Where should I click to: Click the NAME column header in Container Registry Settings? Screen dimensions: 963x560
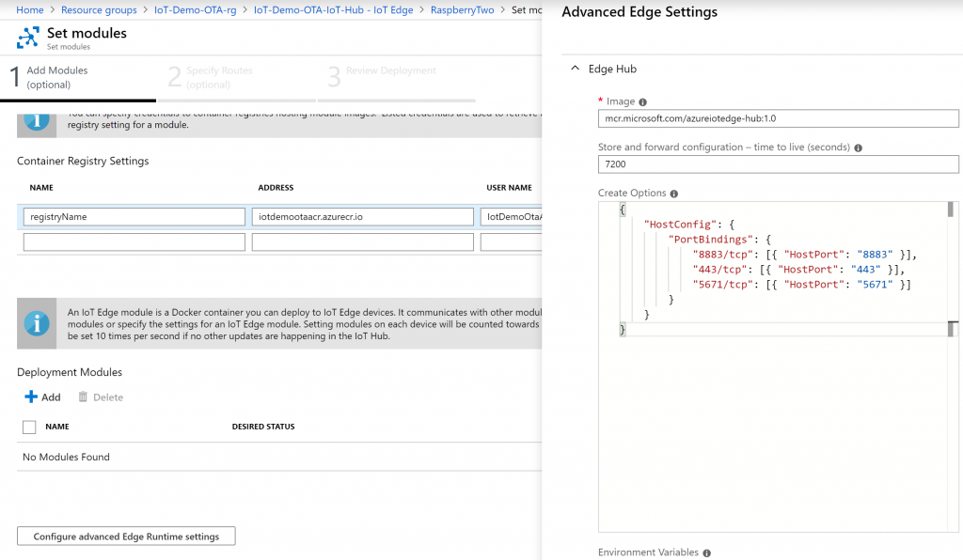[41, 188]
